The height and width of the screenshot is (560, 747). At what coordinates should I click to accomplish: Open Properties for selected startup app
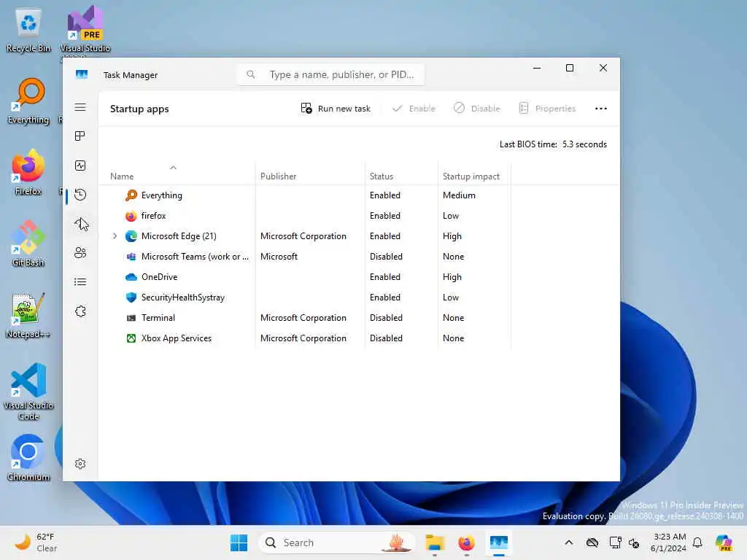pos(547,109)
